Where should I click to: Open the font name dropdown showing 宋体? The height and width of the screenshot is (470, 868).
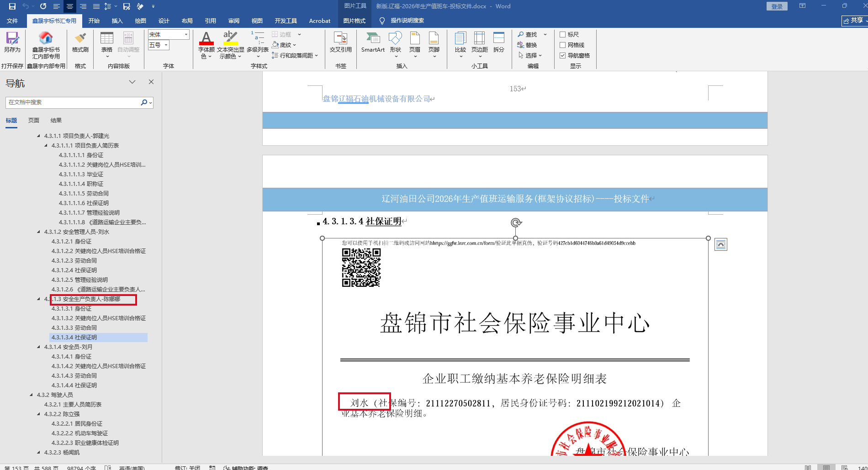pos(186,35)
